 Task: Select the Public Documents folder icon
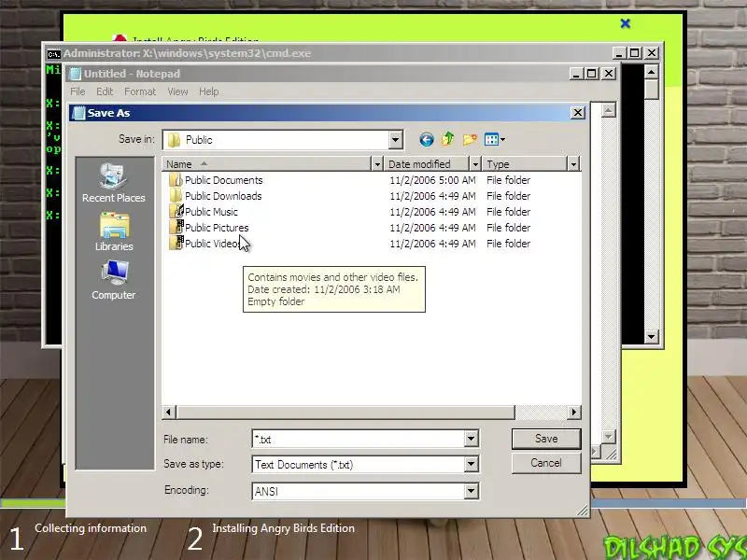click(x=176, y=180)
